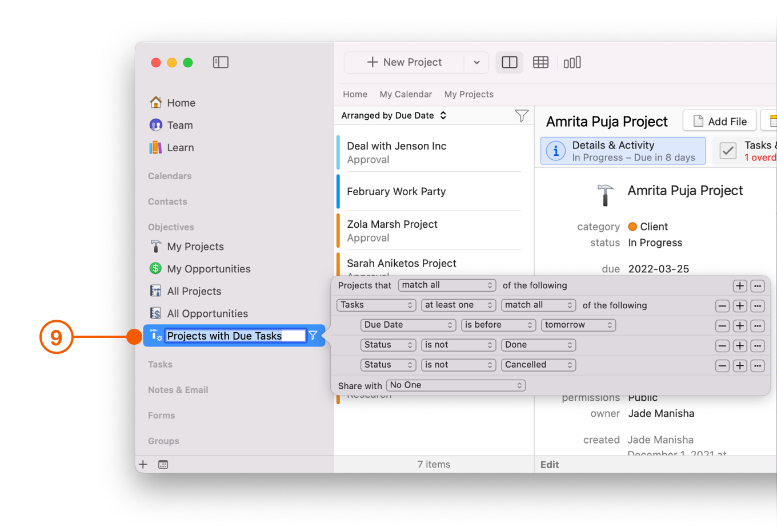This screenshot has height=532, width=777.
Task: Toggle the sidebar visibility
Action: coord(221,62)
